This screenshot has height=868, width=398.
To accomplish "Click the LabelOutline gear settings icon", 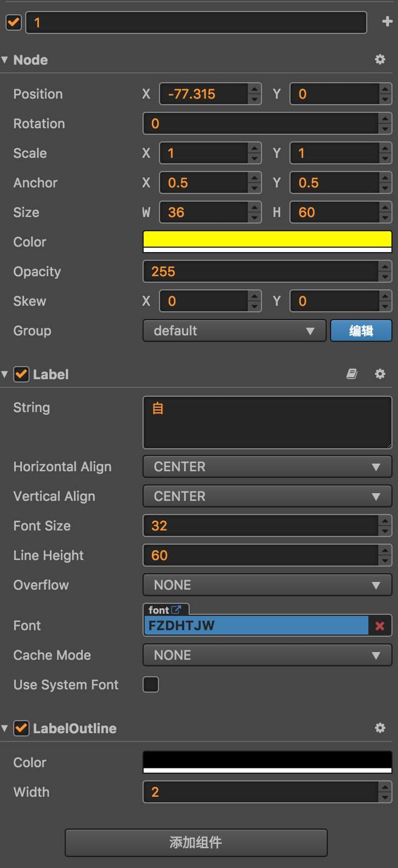I will point(380,728).
